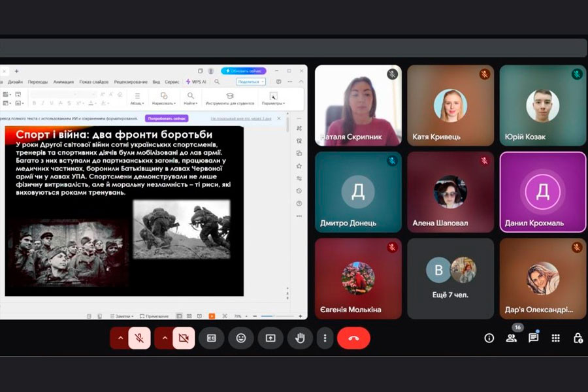
Task: Click the zoom slider in WPS status bar
Action: [268, 316]
